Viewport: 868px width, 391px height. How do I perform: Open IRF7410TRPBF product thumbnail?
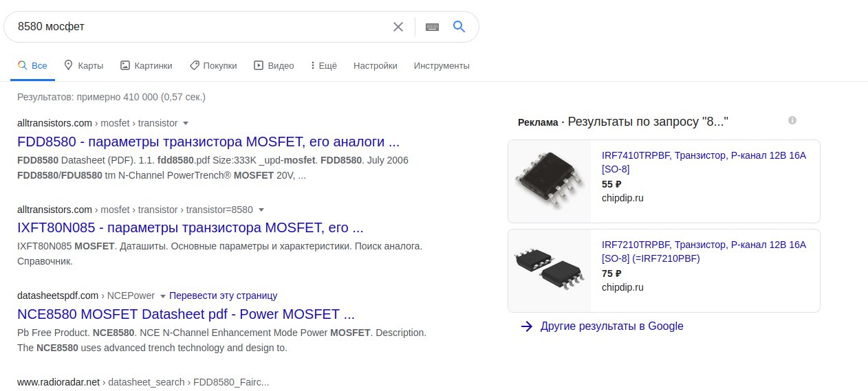(550, 181)
